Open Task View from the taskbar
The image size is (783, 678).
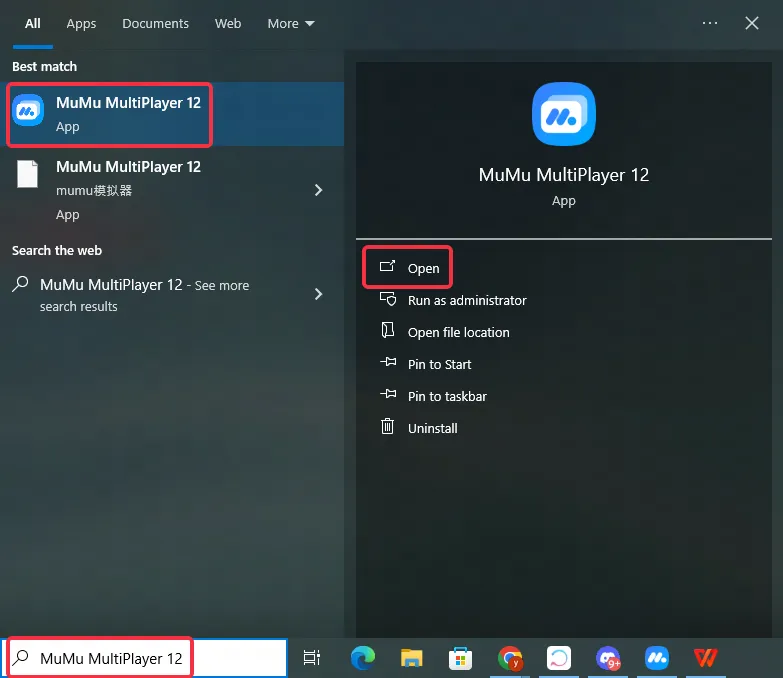pyautogui.click(x=312, y=658)
